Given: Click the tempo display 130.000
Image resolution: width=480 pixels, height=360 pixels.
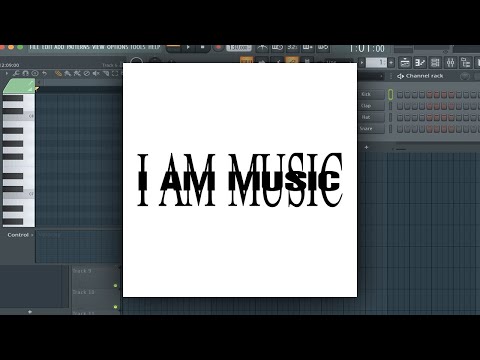Looking at the screenshot, I should [x=239, y=48].
